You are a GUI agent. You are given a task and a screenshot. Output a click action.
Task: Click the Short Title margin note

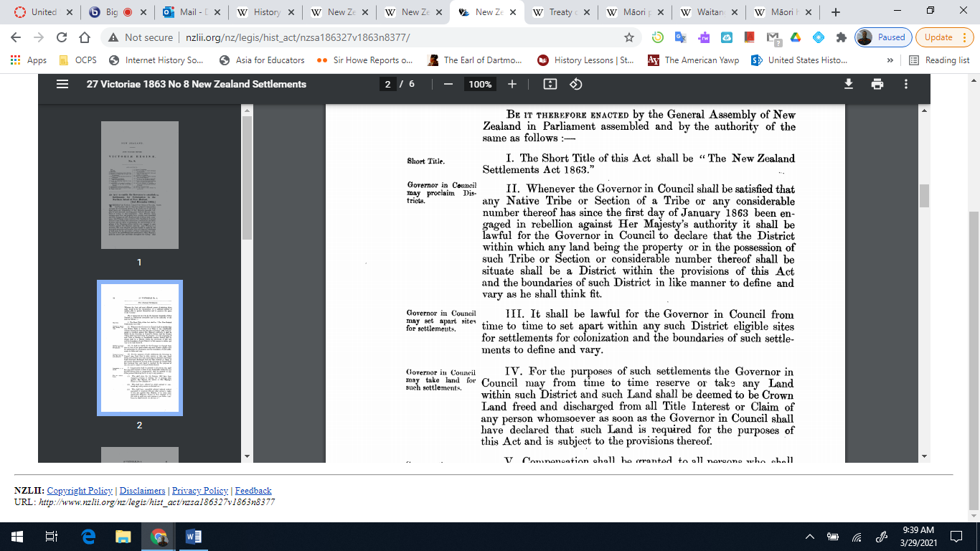coord(426,161)
